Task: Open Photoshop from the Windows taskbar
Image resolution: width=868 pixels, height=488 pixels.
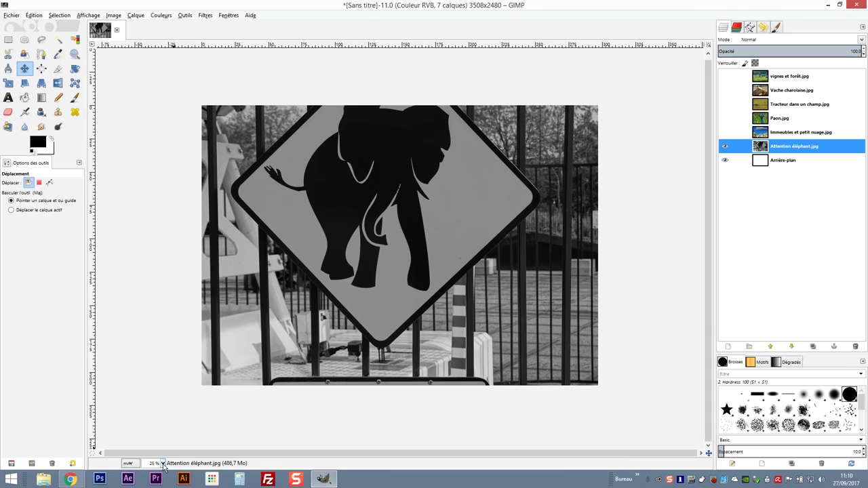Action: tap(100, 479)
